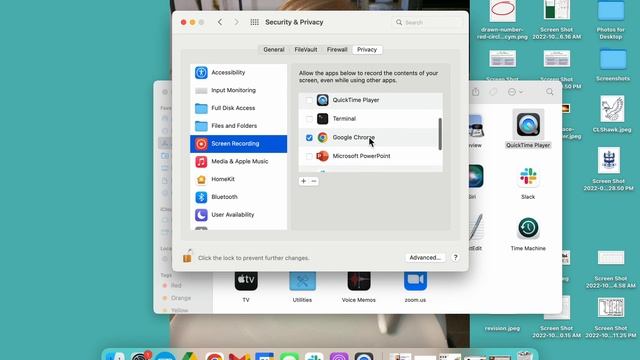
Task: Click the app list scrollbar
Action: pyautogui.click(x=440, y=134)
